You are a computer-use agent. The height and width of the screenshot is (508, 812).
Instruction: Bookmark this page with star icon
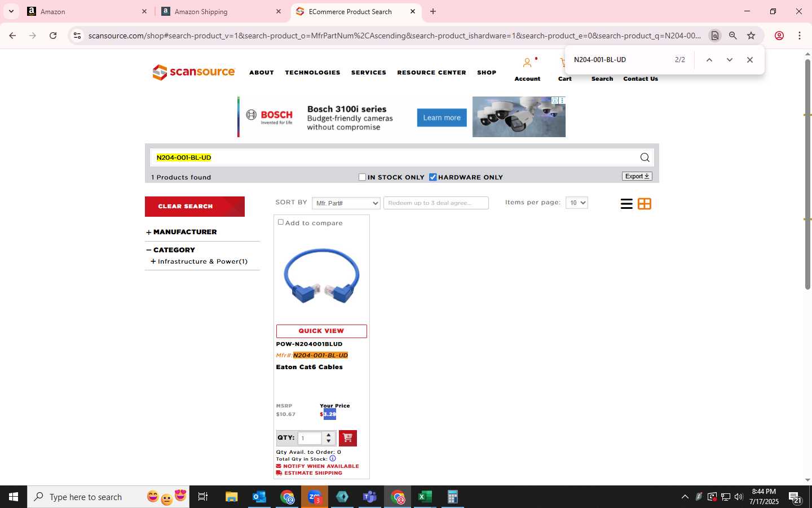click(x=751, y=36)
